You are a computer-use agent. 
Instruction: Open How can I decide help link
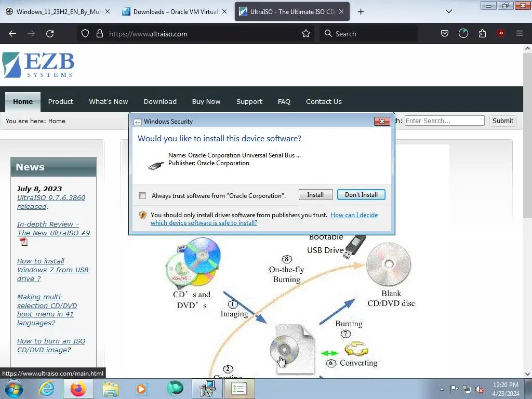[x=354, y=215]
